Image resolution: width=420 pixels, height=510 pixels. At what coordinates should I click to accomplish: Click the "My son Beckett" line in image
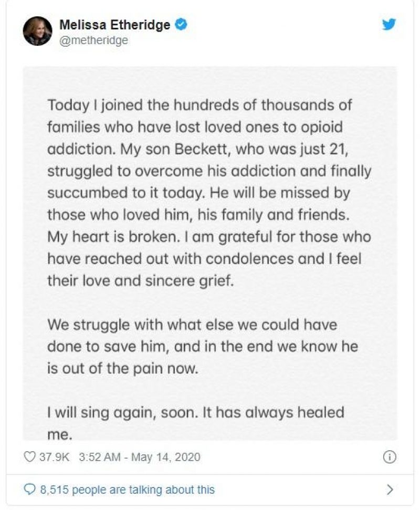(x=197, y=149)
